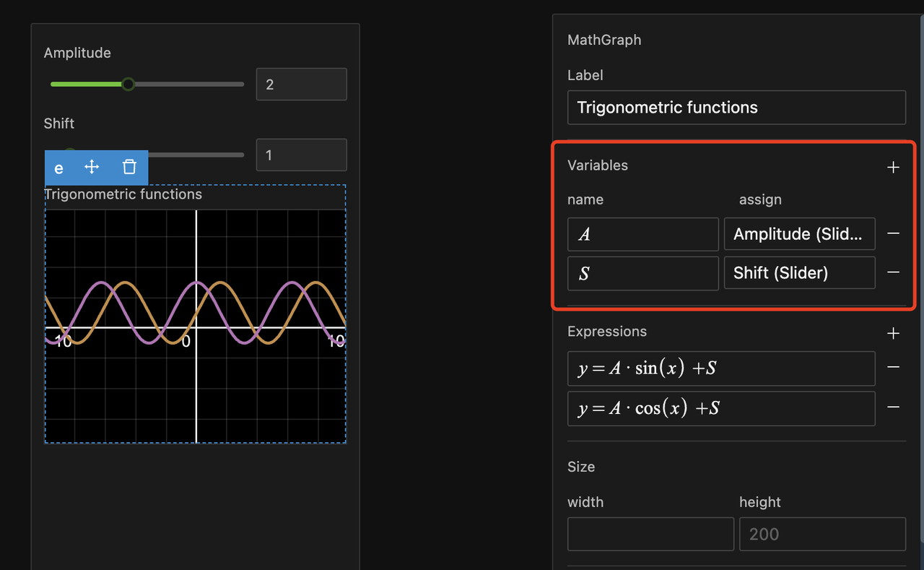Click the variable name field A
The height and width of the screenshot is (570, 924).
coord(642,234)
